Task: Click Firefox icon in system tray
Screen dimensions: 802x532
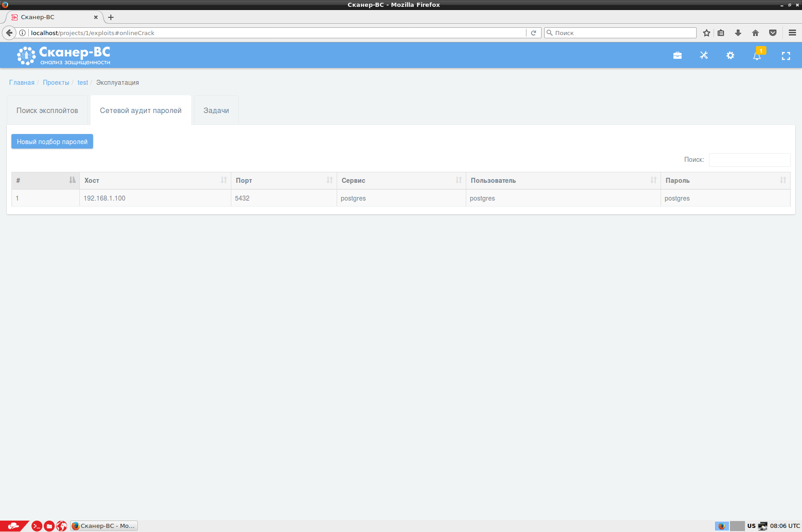Action: pos(722,526)
